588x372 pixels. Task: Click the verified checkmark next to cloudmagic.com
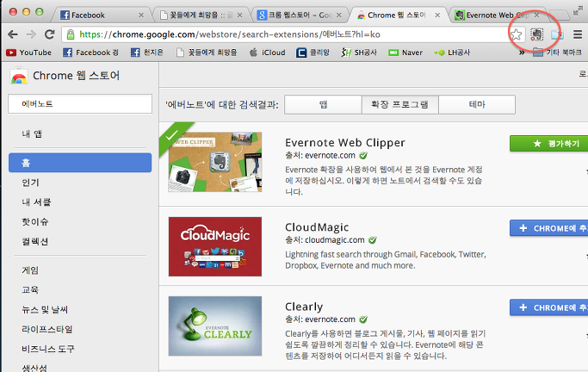pyautogui.click(x=373, y=240)
